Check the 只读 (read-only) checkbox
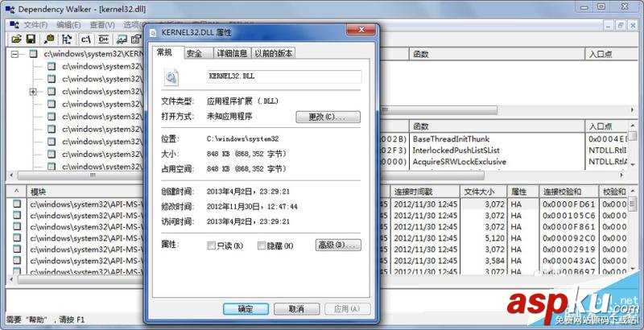 pyautogui.click(x=211, y=245)
